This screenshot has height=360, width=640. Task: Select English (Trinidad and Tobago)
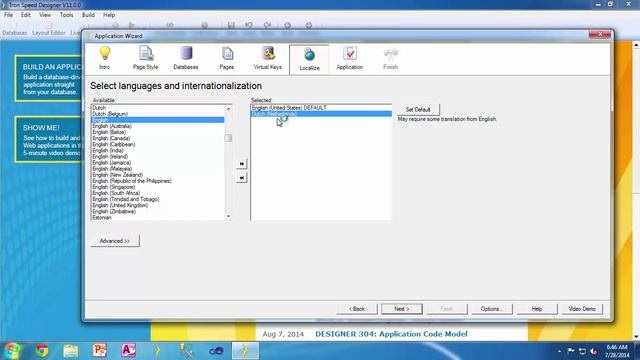(158, 199)
